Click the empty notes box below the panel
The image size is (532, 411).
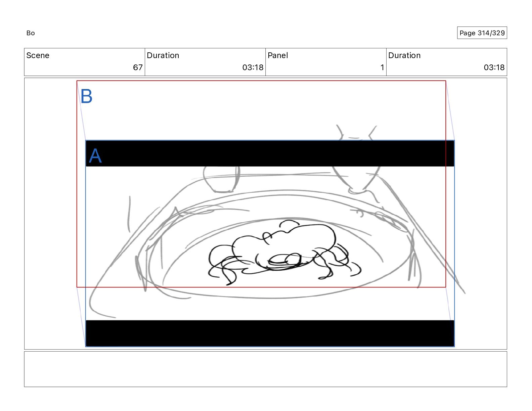pyautogui.click(x=265, y=369)
